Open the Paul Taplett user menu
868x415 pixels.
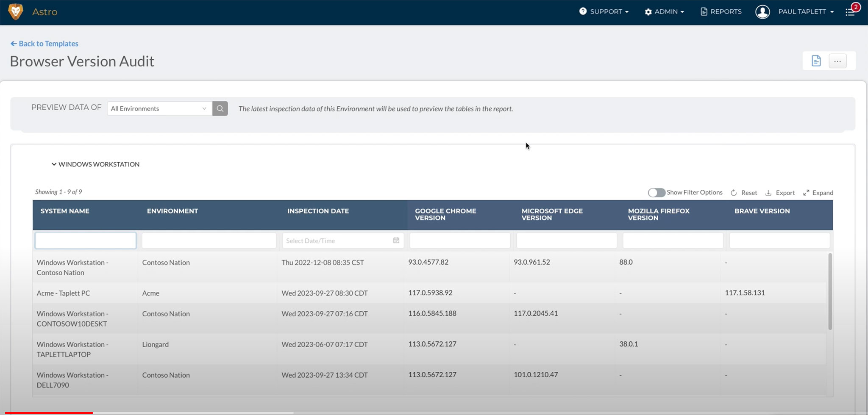point(806,12)
